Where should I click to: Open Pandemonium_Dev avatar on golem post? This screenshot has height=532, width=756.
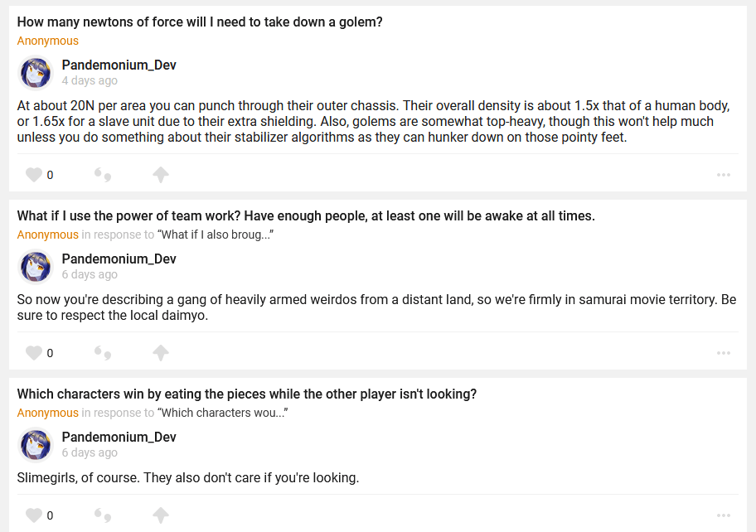click(36, 73)
